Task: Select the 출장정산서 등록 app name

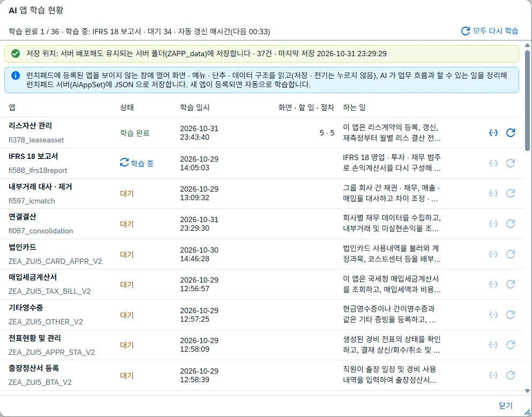Action: tap(34, 368)
